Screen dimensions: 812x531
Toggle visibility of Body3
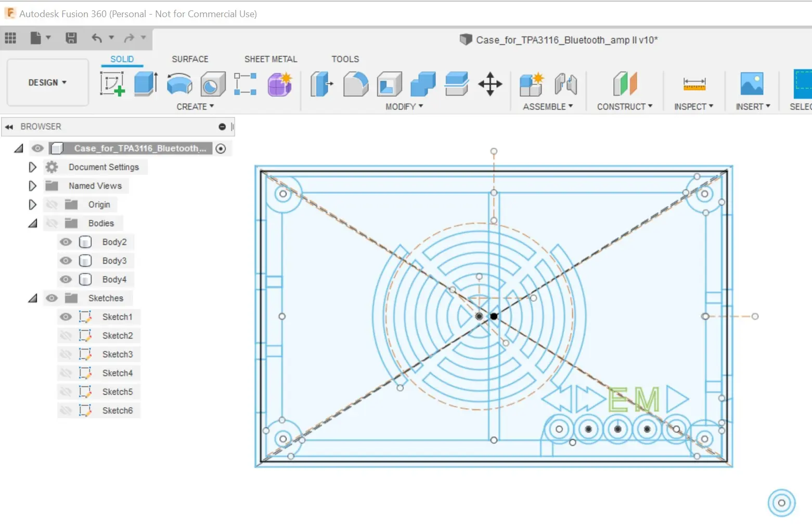point(66,261)
